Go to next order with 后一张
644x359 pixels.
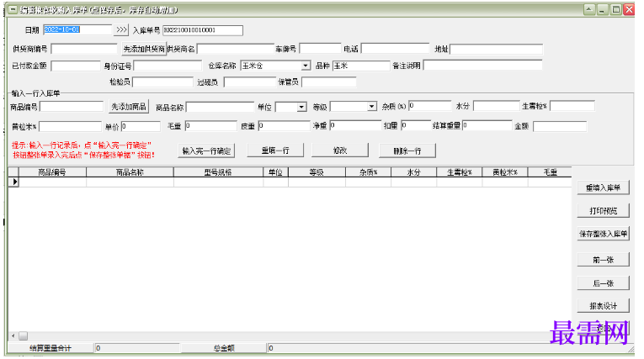tap(604, 283)
